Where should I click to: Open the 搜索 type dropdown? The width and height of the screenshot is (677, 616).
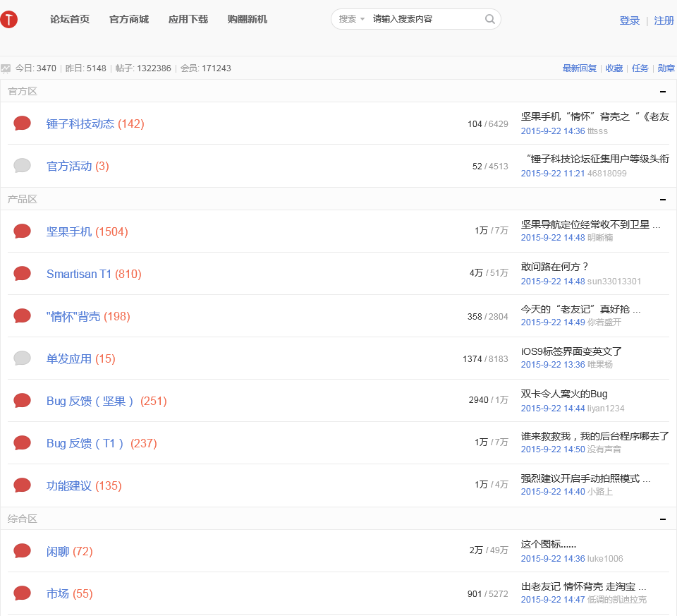351,19
